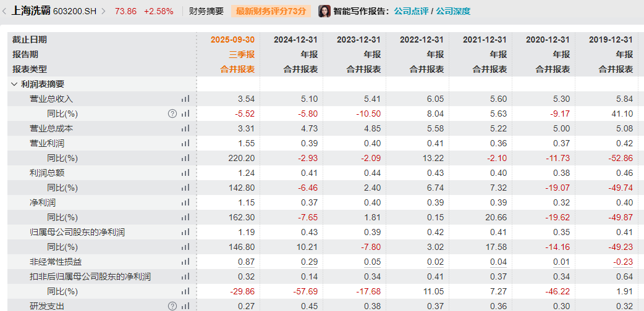Open chart icon for 同比 under 净利润
Image resolution: width=644 pixels, height=311 pixels.
pyautogui.click(x=185, y=217)
